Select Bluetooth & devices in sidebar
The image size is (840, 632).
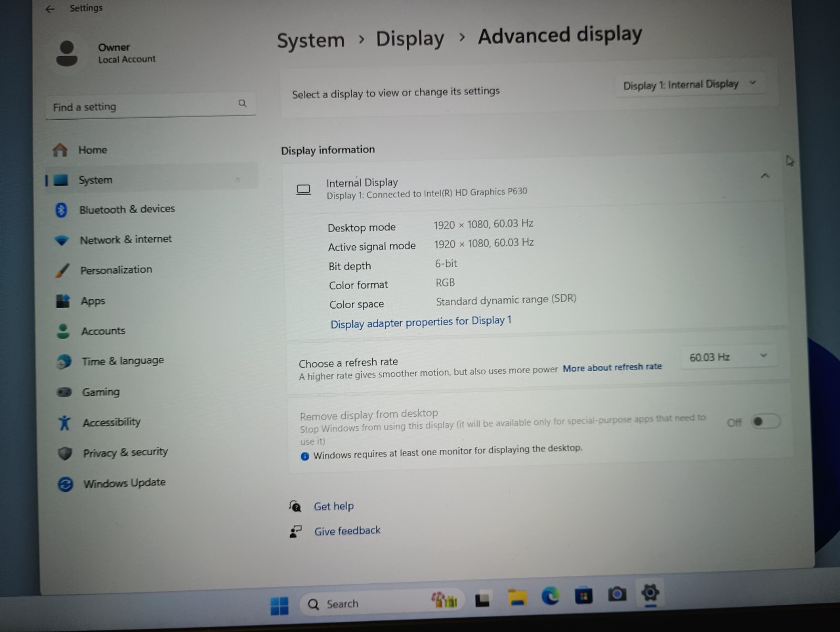[127, 209]
